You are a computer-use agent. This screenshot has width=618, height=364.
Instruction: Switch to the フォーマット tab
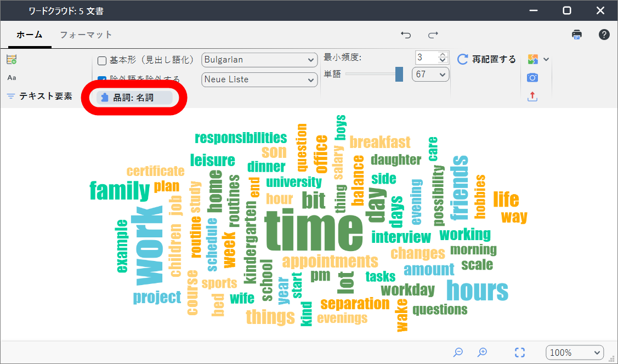click(86, 35)
